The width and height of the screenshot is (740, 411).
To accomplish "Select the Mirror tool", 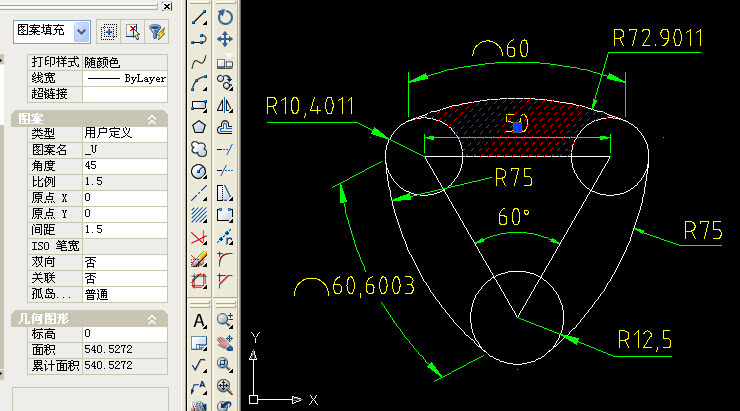I will pos(225,105).
